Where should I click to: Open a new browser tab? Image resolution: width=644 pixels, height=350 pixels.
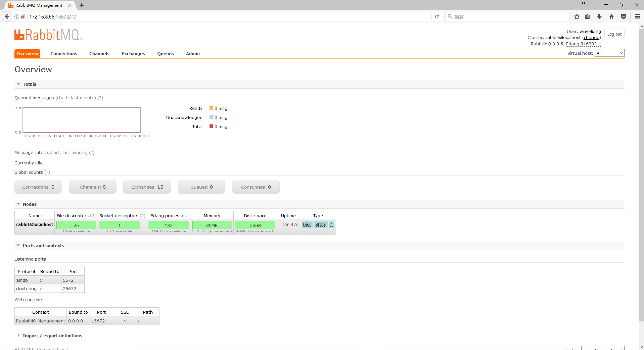pos(82,5)
